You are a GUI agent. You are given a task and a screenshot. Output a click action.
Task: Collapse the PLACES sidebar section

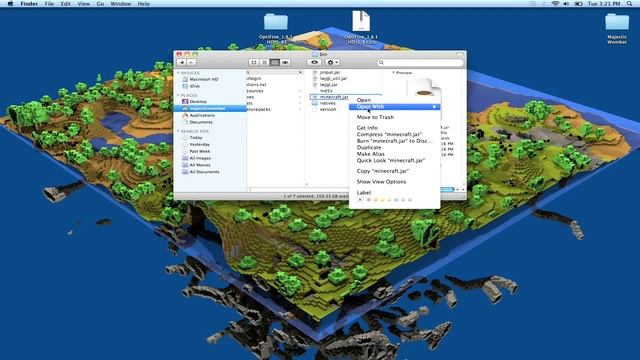tap(178, 95)
